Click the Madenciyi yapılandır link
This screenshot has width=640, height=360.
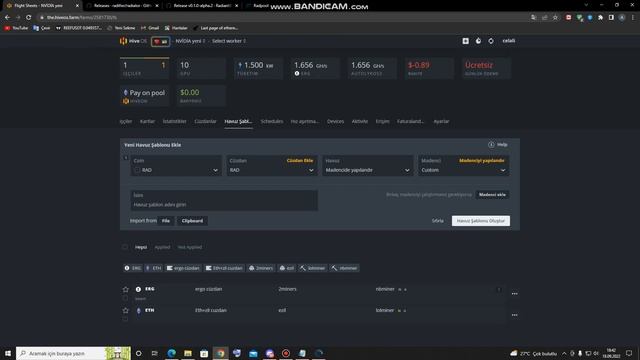(482, 160)
